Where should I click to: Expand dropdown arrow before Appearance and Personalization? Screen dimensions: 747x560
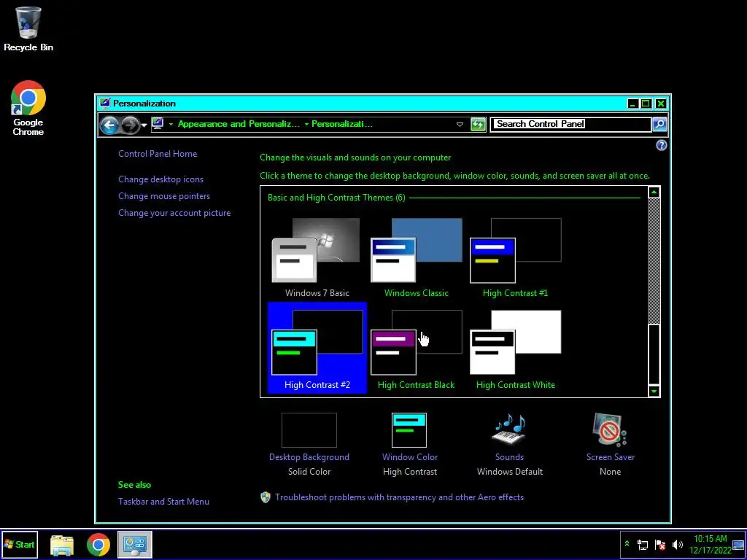pos(171,124)
